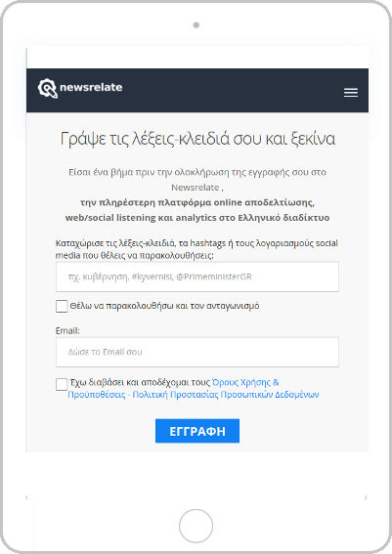Focus the 'Δώσε το Email σου' field
This screenshot has height=554, width=392.
[197, 352]
